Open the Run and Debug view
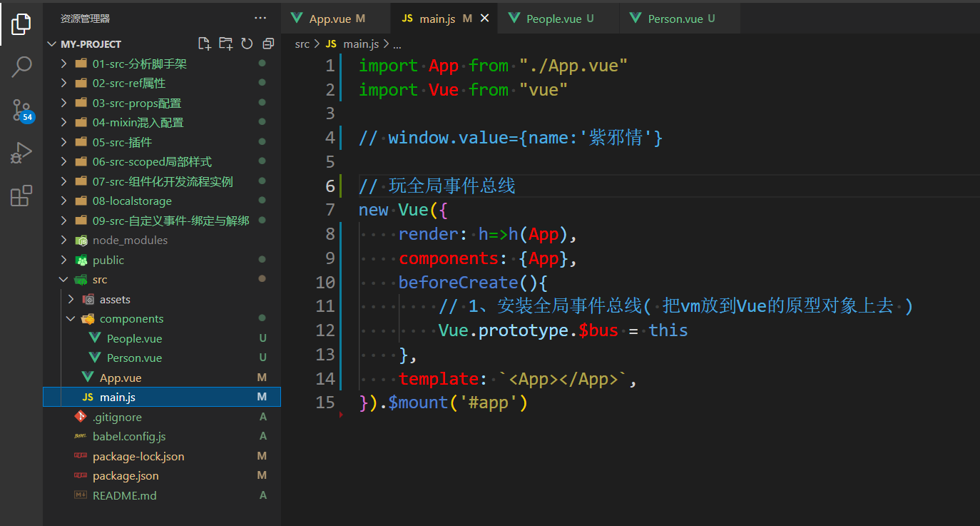This screenshot has width=980, height=526. (21, 152)
